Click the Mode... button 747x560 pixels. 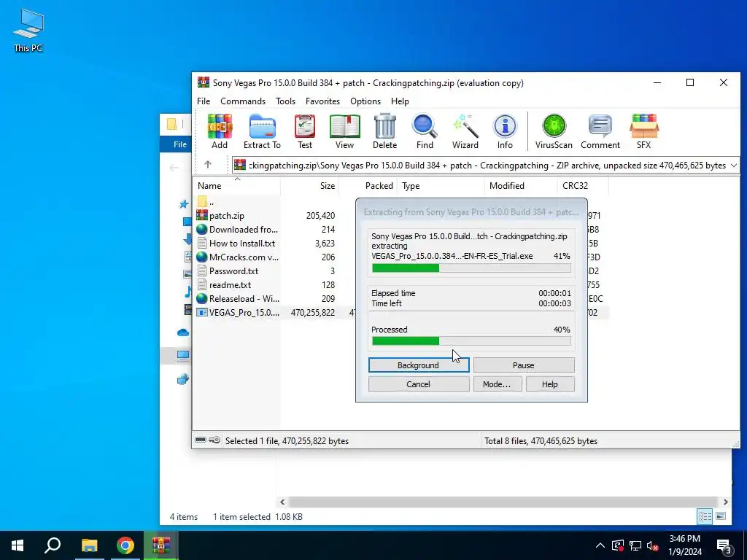498,384
